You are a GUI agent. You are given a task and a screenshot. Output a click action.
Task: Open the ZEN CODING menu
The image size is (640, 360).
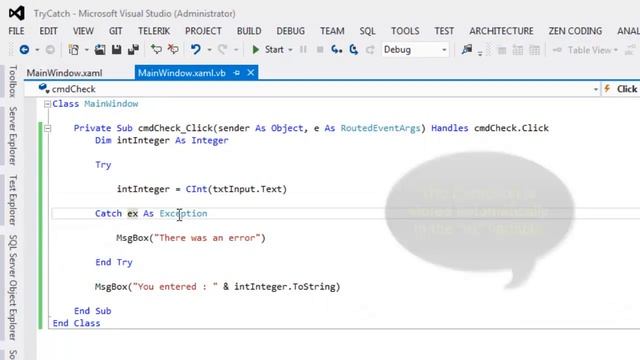click(575, 31)
